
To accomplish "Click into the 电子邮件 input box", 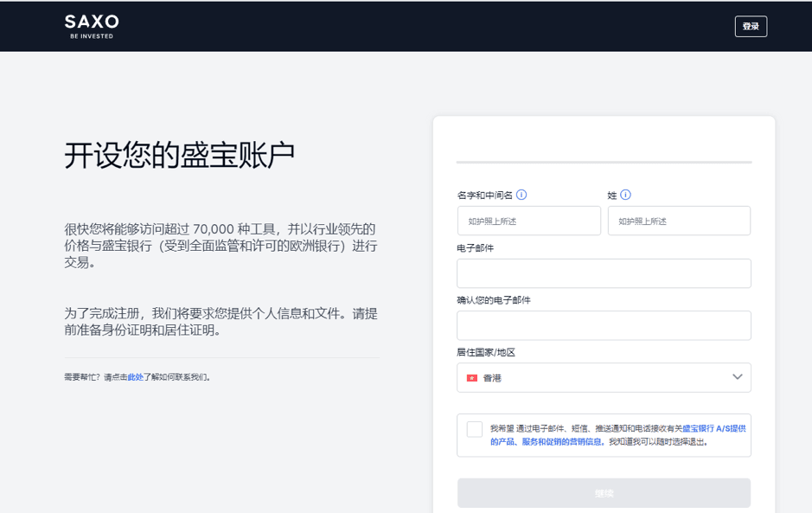I will (604, 273).
